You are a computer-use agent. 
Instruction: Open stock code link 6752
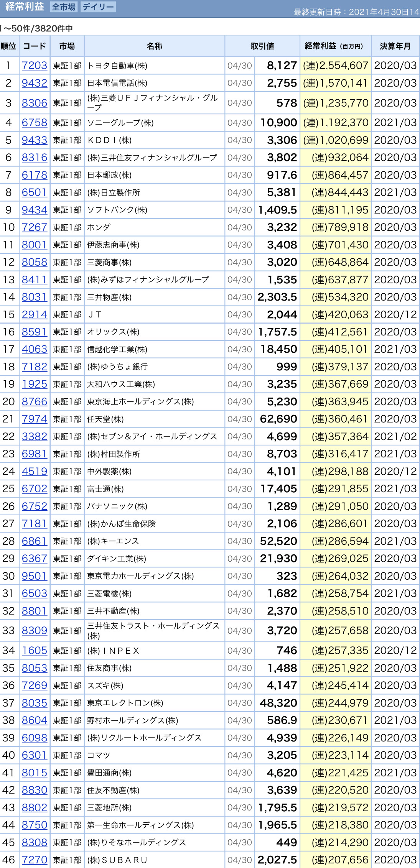[35, 506]
